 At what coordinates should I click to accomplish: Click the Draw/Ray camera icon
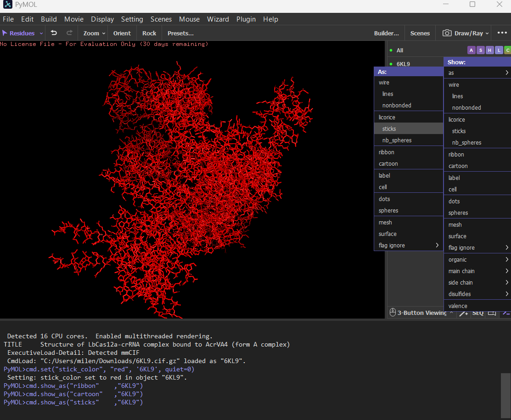[447, 33]
